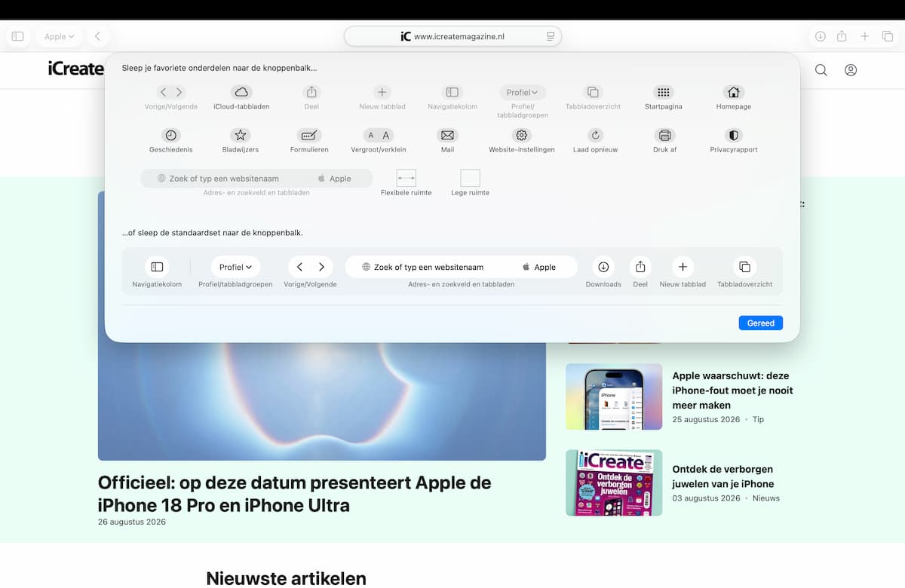The height and width of the screenshot is (588, 905).
Task: Click the iPhone-fout article thumbnail
Action: pos(614,397)
